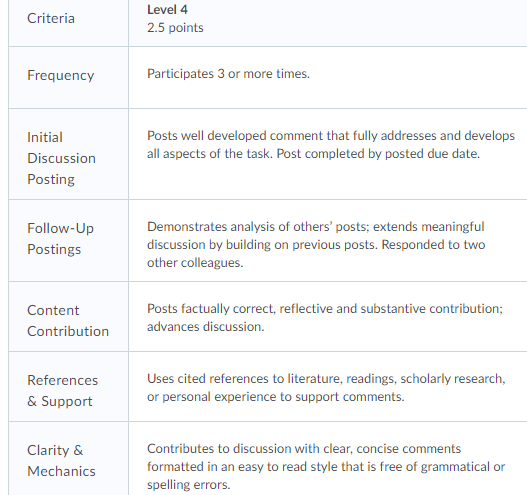Screen dimensions: 527x495
Task: Select the Frequency criterion row label
Action: coord(60,75)
